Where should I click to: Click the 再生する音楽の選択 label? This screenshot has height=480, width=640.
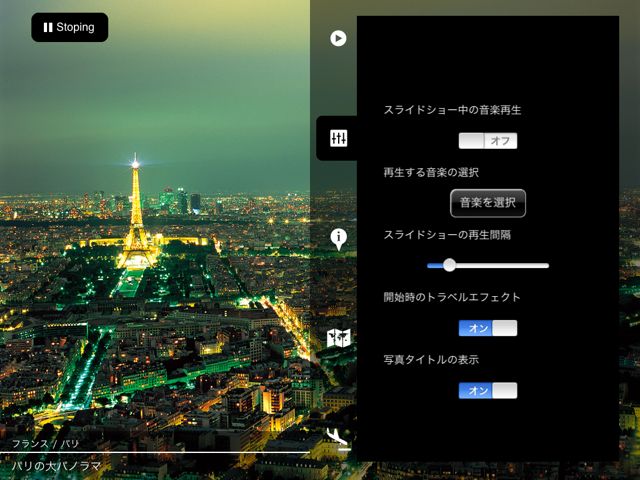pyautogui.click(x=431, y=172)
